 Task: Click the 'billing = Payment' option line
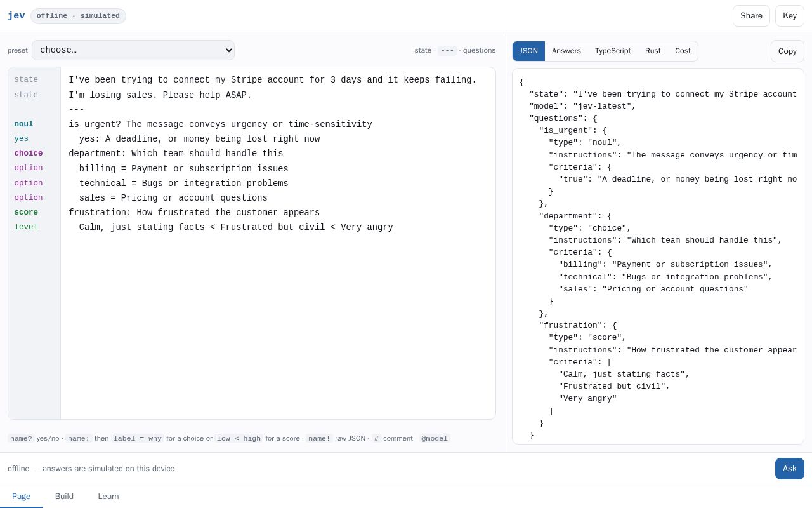[183, 169]
